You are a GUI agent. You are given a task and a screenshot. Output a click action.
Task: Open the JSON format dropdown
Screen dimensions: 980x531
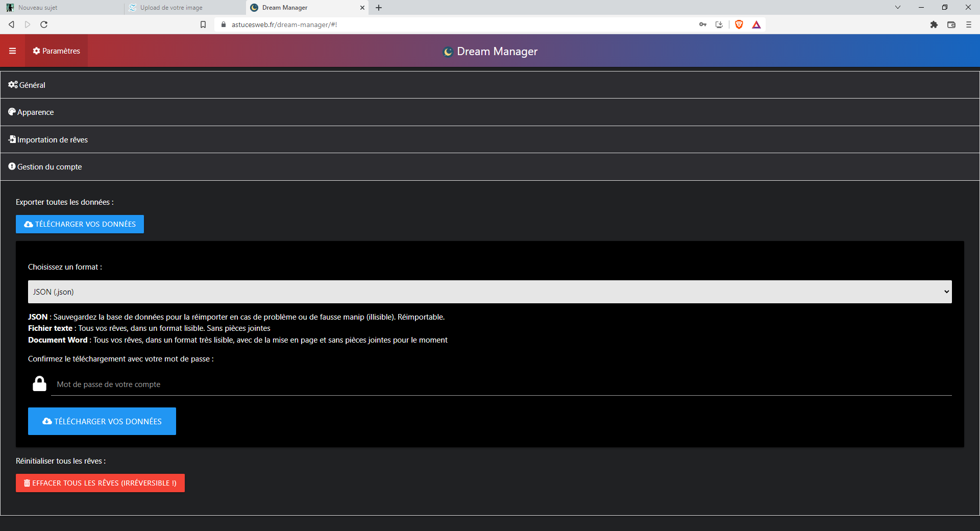490,292
